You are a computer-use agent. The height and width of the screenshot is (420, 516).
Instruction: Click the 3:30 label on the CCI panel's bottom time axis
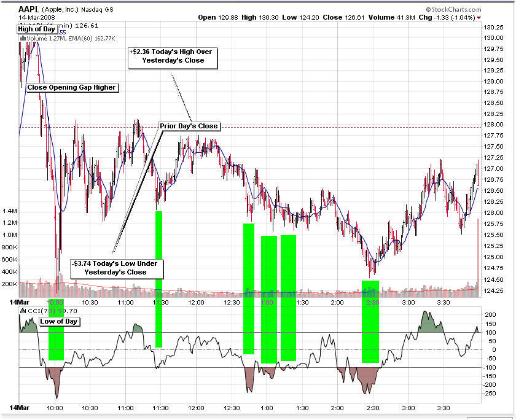[444, 408]
